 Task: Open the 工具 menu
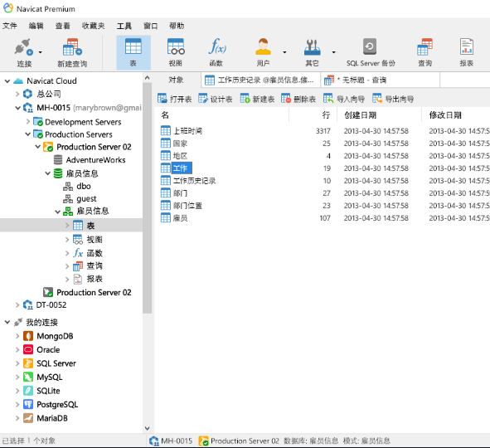[124, 26]
